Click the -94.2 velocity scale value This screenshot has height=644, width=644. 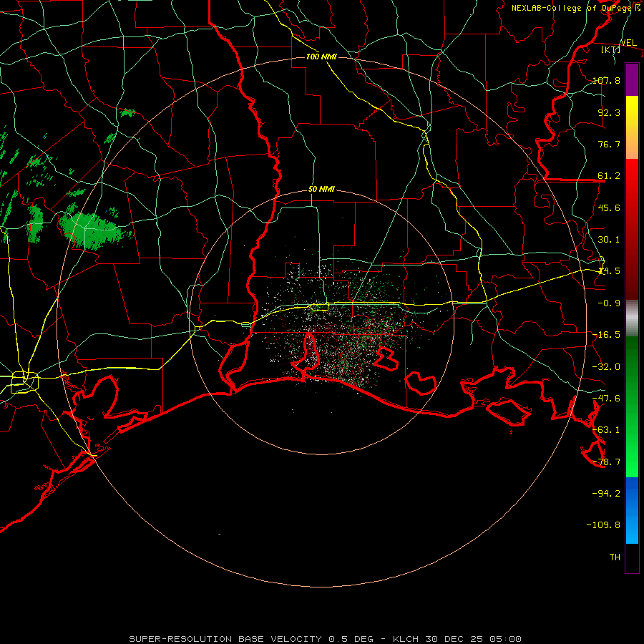pyautogui.click(x=606, y=494)
